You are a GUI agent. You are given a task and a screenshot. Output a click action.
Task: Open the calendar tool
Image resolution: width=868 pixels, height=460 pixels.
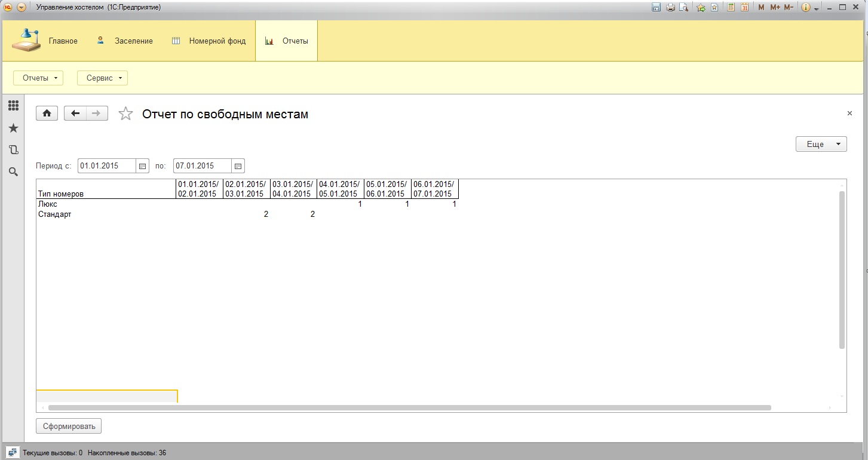click(x=744, y=7)
